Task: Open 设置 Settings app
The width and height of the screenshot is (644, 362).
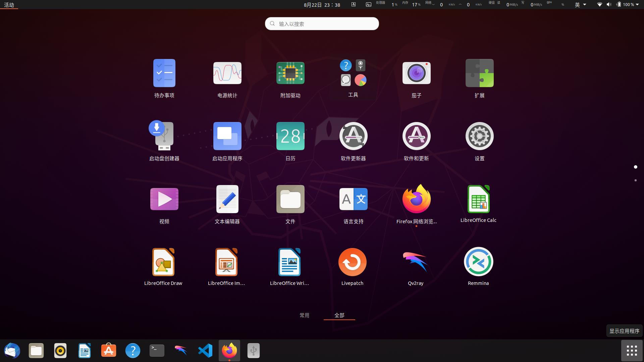Action: tap(480, 141)
